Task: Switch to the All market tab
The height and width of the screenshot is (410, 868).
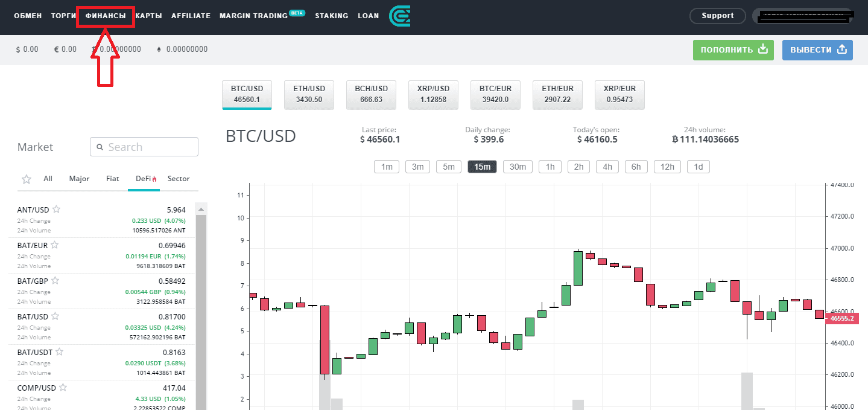Action: pos(48,179)
